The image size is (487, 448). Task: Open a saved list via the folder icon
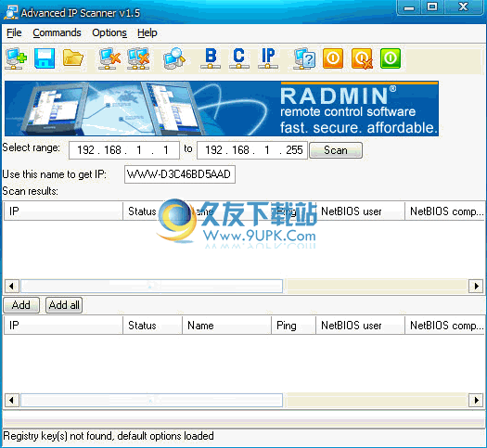click(73, 58)
